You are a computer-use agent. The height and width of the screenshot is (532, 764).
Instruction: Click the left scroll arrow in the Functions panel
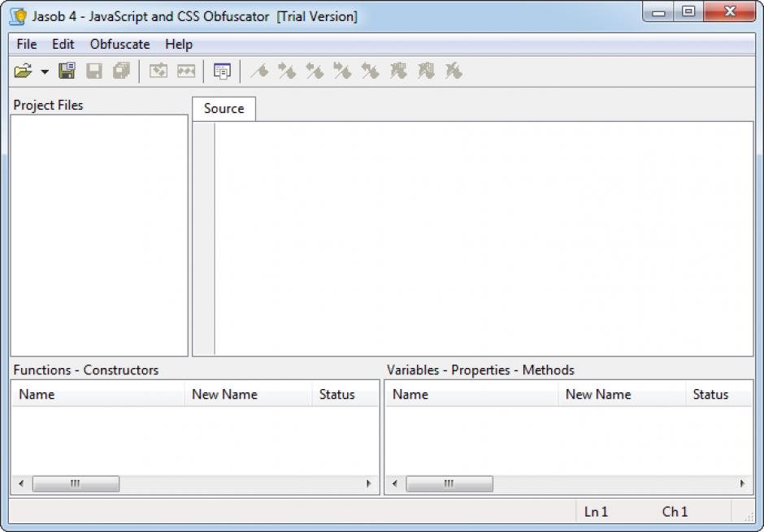(x=21, y=483)
